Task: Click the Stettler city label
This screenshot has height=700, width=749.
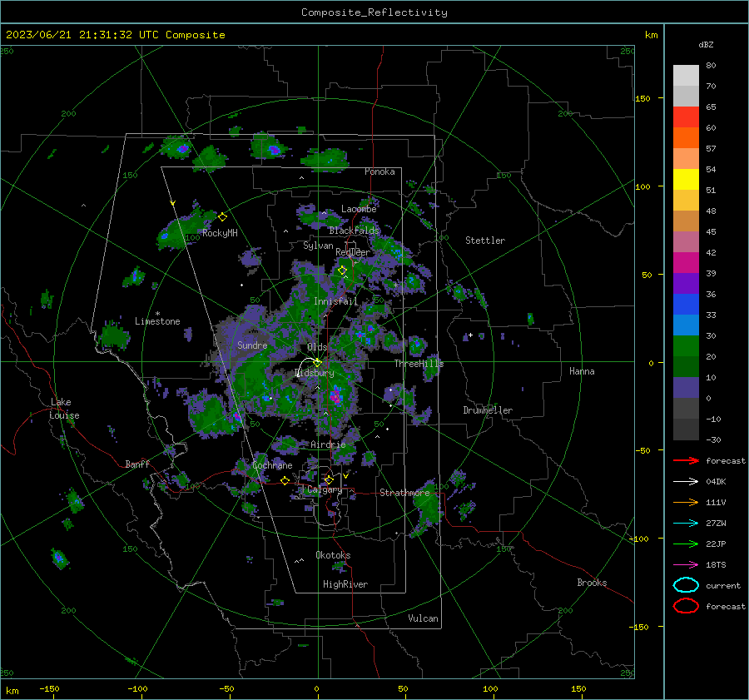Action: pos(485,241)
